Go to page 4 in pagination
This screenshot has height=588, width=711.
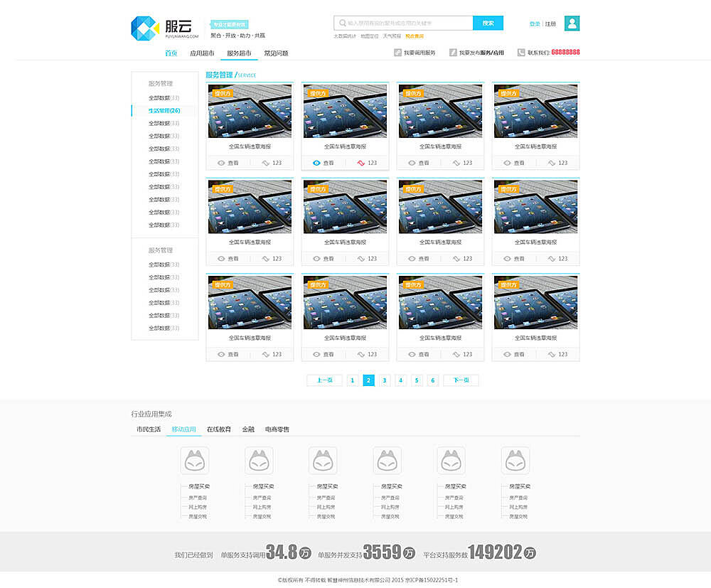[400, 380]
